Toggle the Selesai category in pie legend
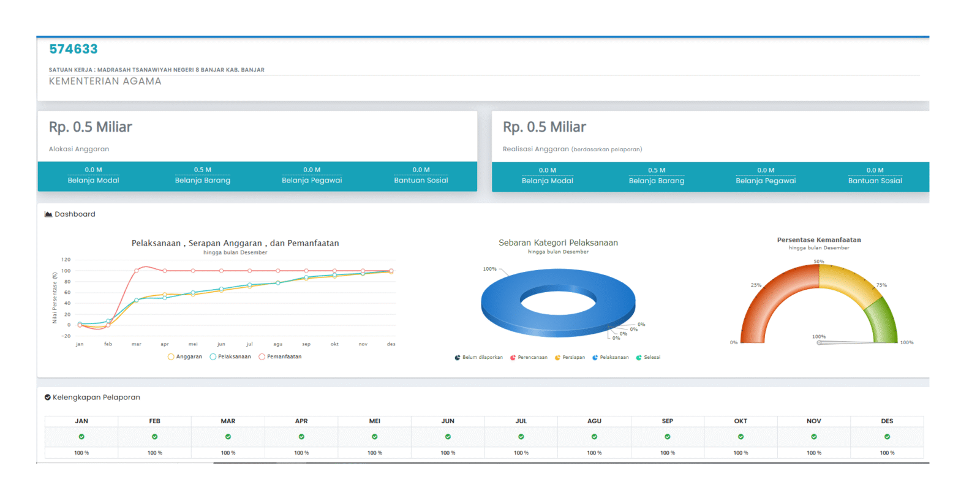 pos(649,358)
